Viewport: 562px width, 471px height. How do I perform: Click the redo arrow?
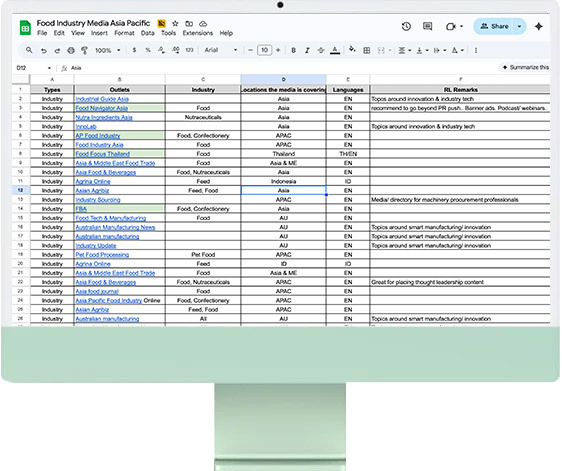click(57, 51)
